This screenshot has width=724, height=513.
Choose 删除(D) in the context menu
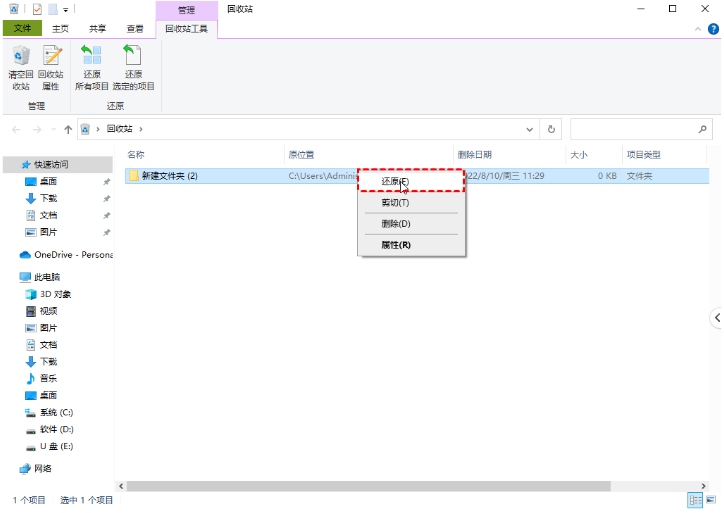pos(411,223)
